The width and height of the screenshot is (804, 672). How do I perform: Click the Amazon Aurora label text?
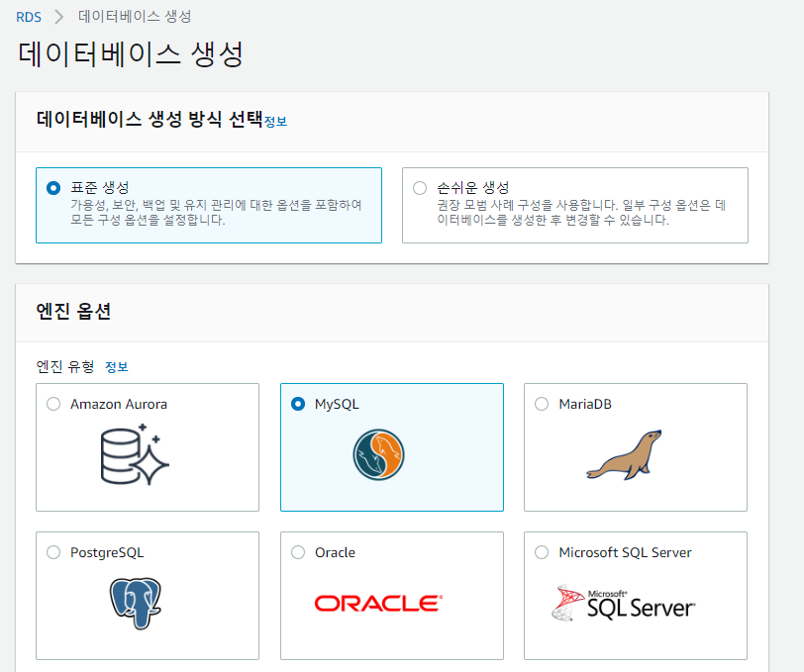[x=119, y=404]
